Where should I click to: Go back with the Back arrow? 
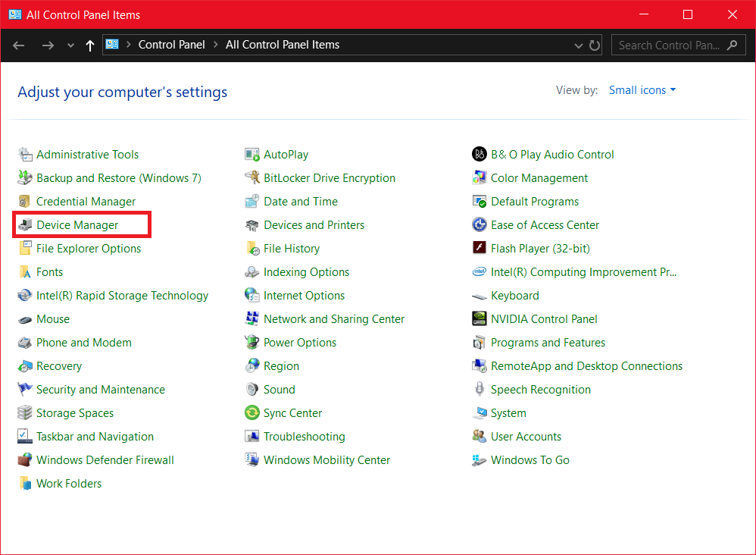pyautogui.click(x=19, y=45)
